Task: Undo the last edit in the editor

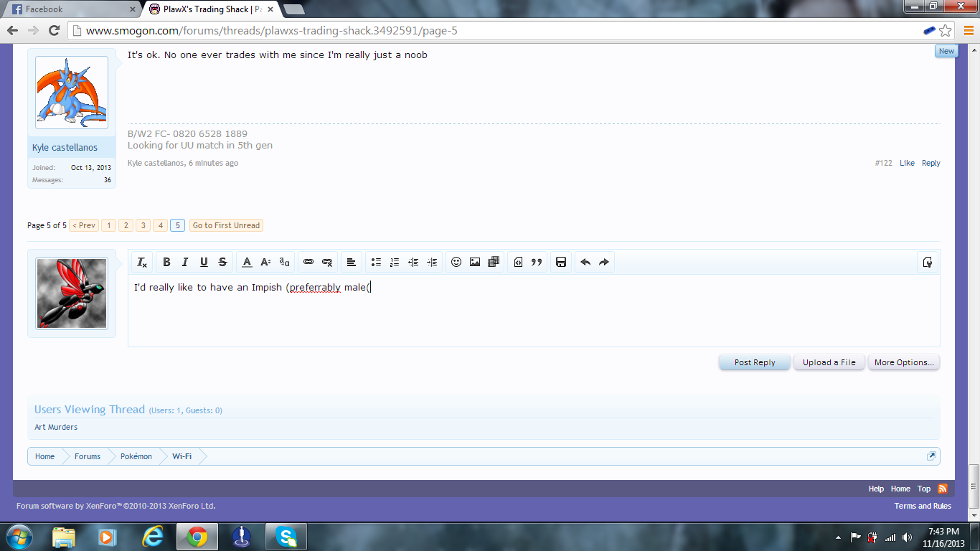Action: click(585, 263)
